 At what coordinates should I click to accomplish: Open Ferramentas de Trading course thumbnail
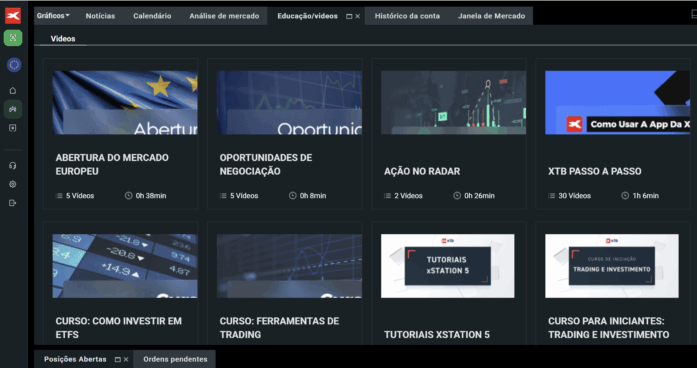coord(289,266)
